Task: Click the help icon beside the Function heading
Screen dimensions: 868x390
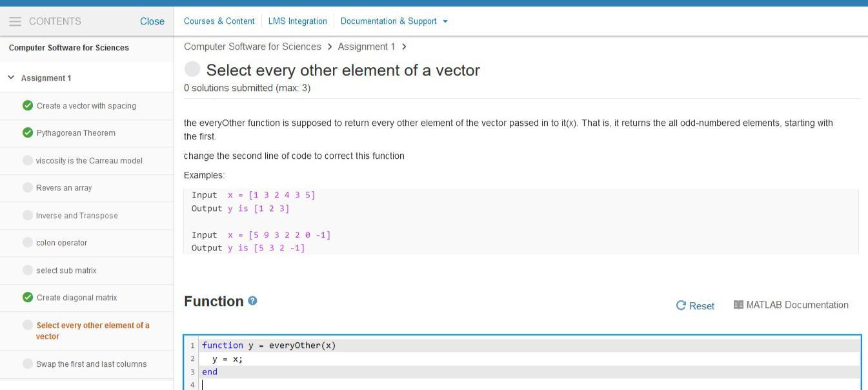Action: point(252,300)
